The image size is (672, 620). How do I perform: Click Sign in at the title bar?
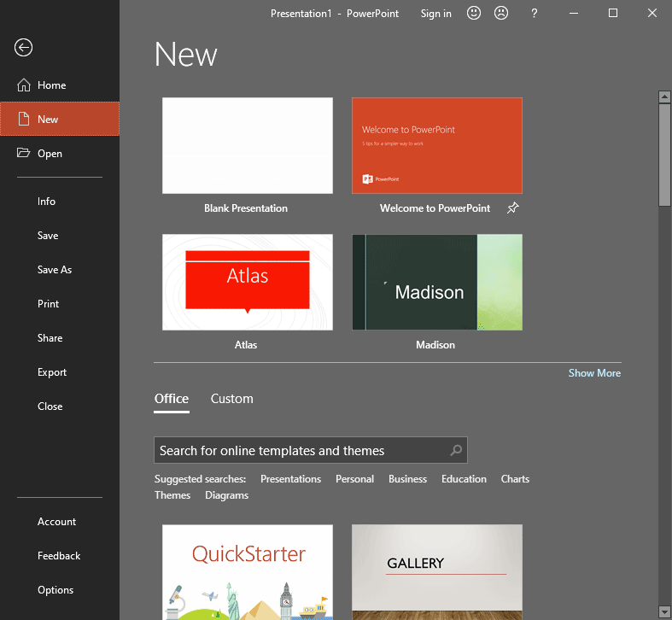click(x=435, y=14)
